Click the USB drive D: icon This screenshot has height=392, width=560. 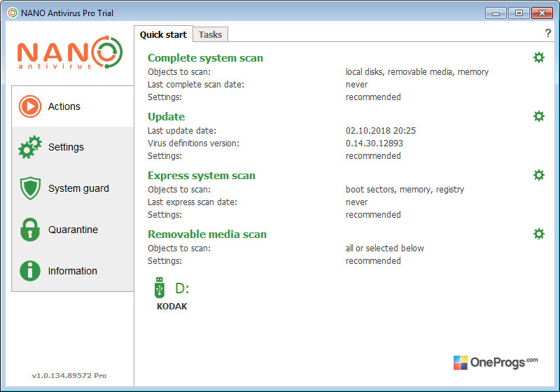pyautogui.click(x=160, y=288)
